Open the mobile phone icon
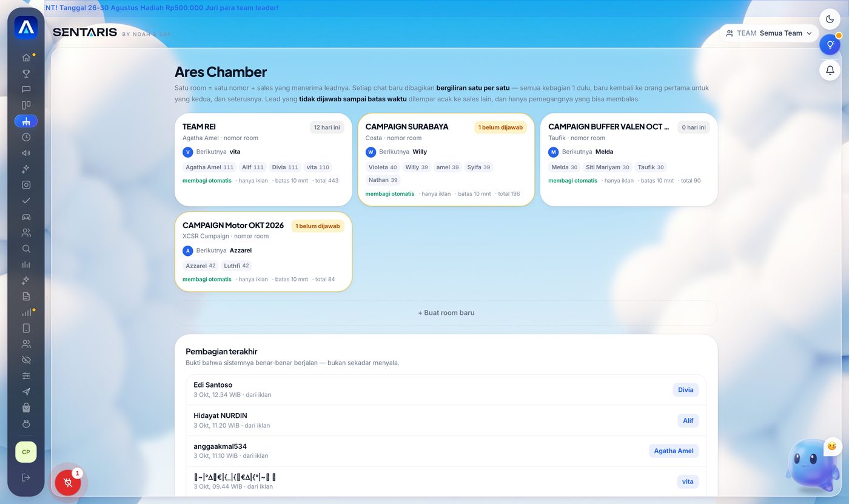The width and height of the screenshot is (849, 504). 26,328
